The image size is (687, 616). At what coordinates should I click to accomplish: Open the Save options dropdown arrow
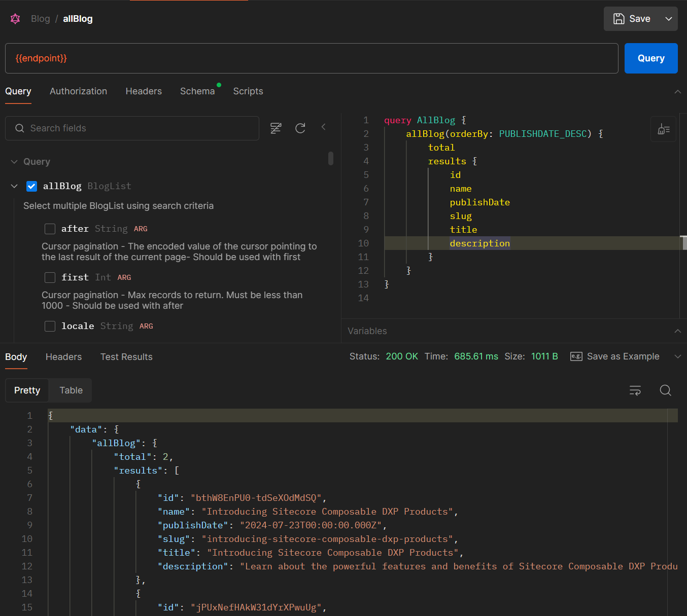coord(669,19)
